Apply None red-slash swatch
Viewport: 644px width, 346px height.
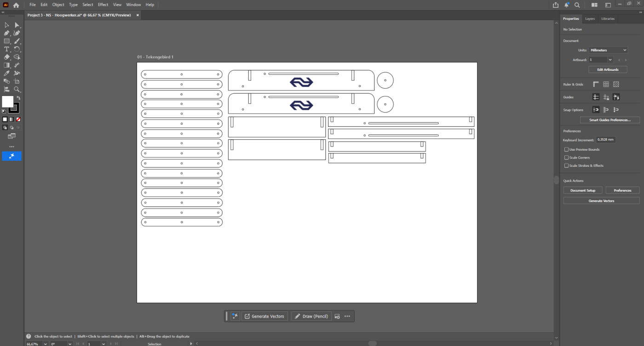point(18,119)
